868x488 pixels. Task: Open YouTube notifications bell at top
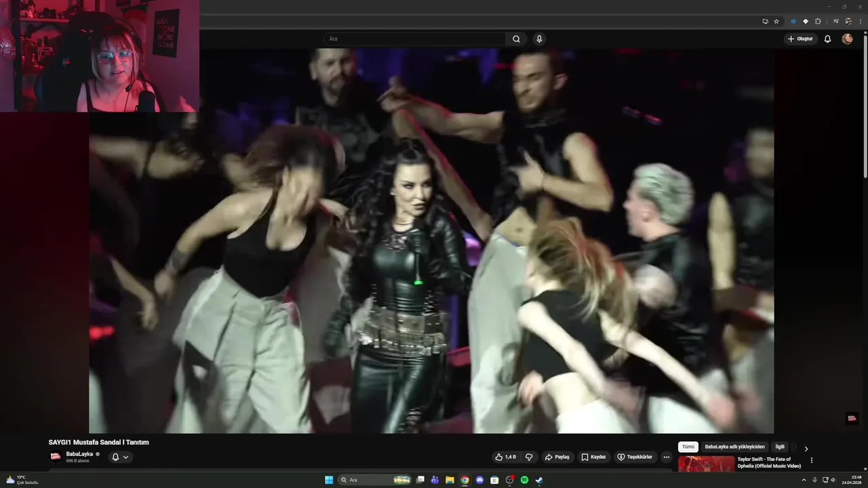coord(827,39)
